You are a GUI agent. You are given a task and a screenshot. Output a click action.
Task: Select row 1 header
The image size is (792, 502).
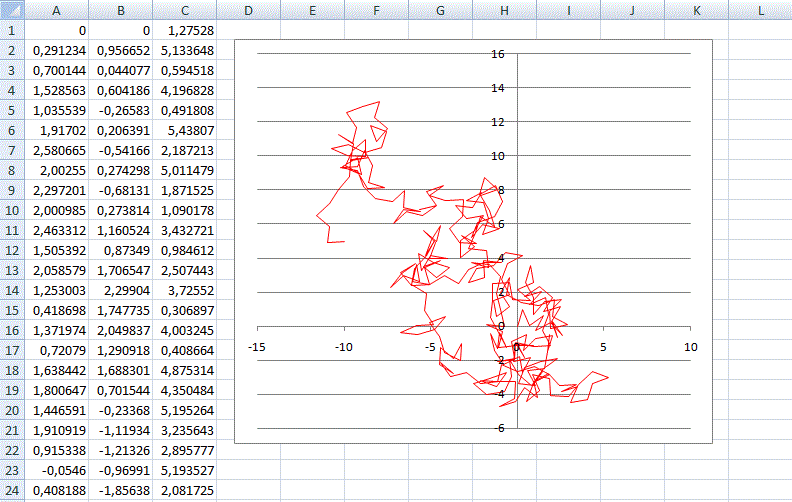click(11, 30)
